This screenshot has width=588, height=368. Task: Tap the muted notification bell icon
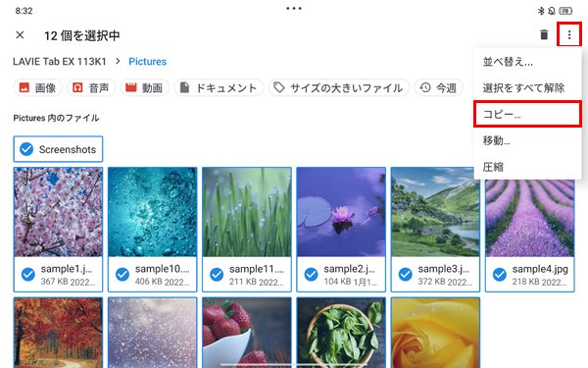point(551,11)
